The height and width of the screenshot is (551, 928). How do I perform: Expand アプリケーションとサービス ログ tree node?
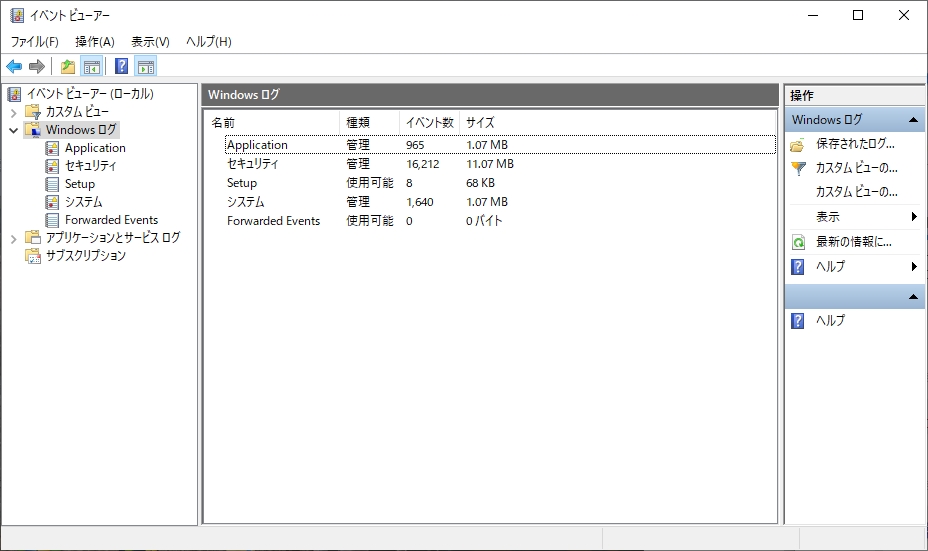[14, 239]
